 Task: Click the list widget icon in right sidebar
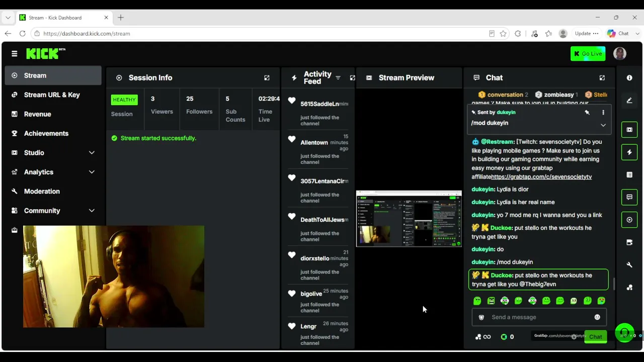click(x=629, y=175)
